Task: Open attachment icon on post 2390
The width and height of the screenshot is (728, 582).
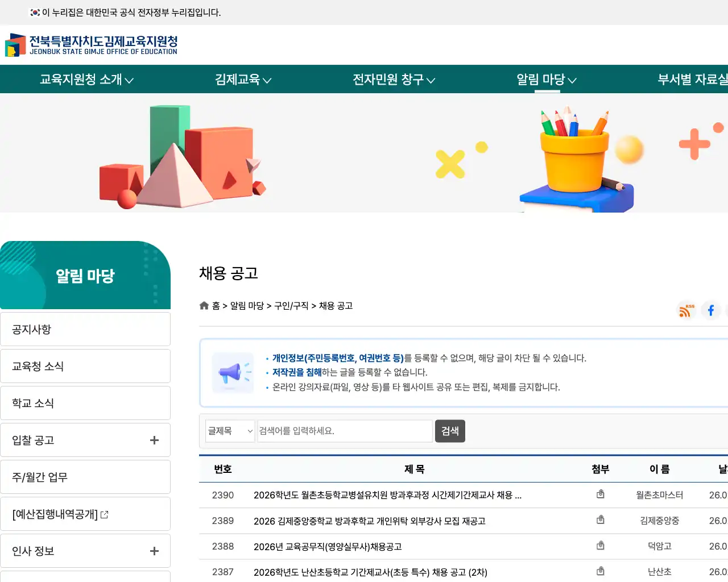Action: click(x=601, y=494)
